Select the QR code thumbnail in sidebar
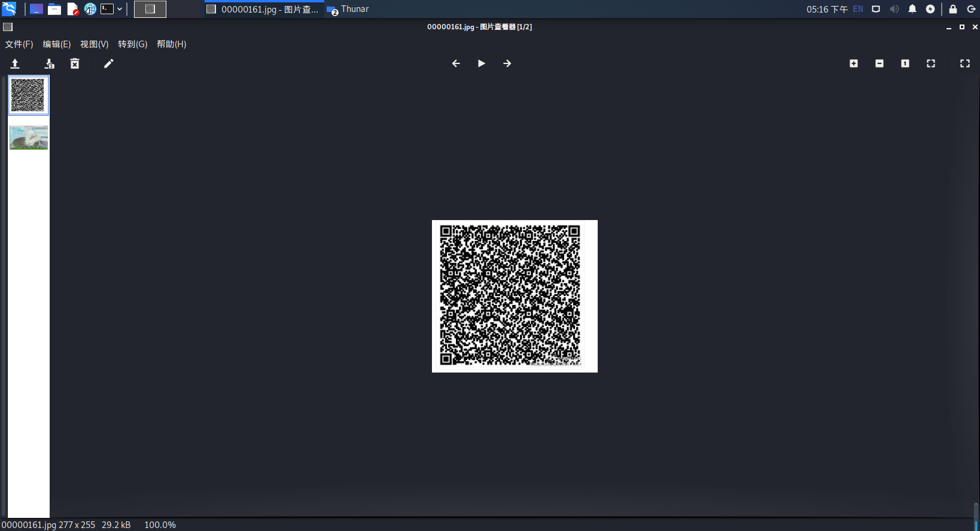Viewport: 980px width, 531px height. [28, 95]
